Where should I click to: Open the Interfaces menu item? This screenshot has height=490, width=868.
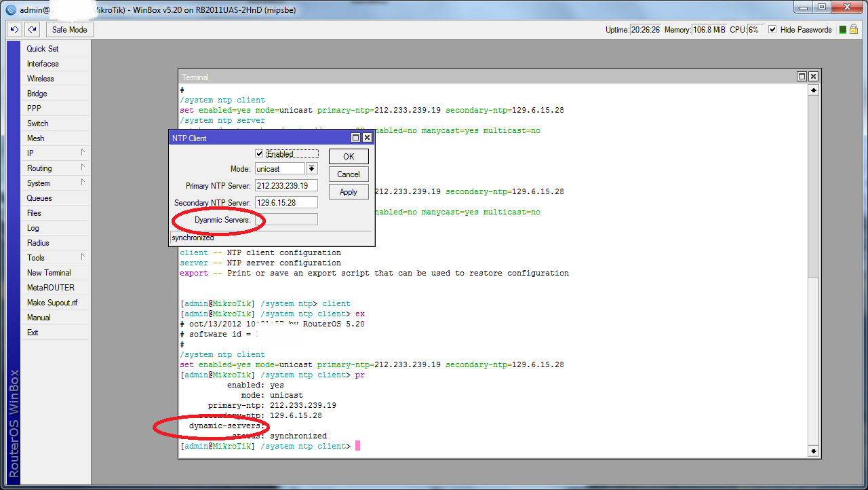point(43,64)
